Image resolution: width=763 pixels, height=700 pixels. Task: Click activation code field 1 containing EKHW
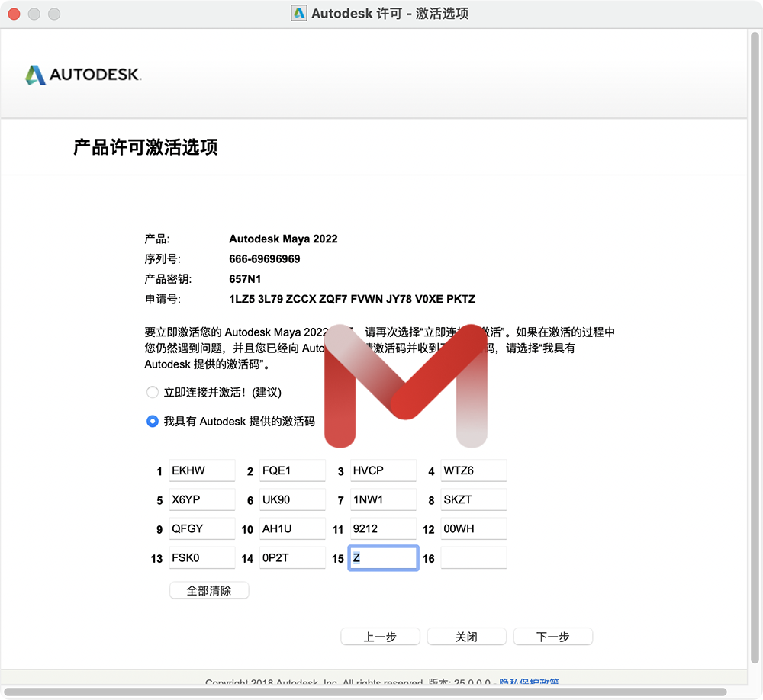point(202,470)
